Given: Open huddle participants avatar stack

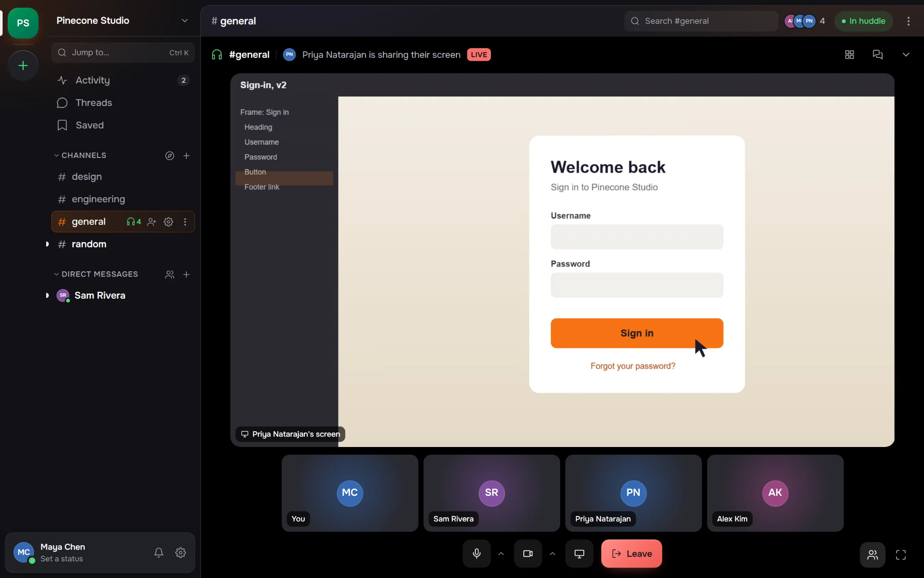Looking at the screenshot, I should click(x=805, y=21).
